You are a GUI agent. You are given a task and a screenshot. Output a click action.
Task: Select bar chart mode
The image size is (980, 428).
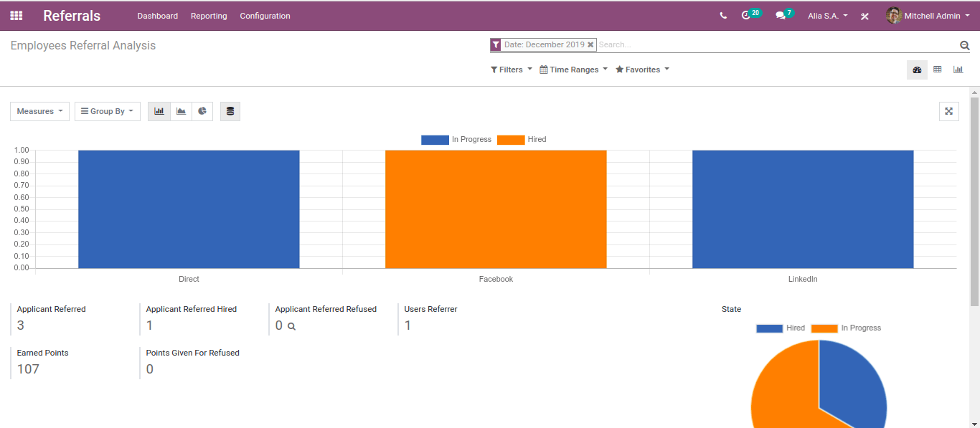point(159,111)
